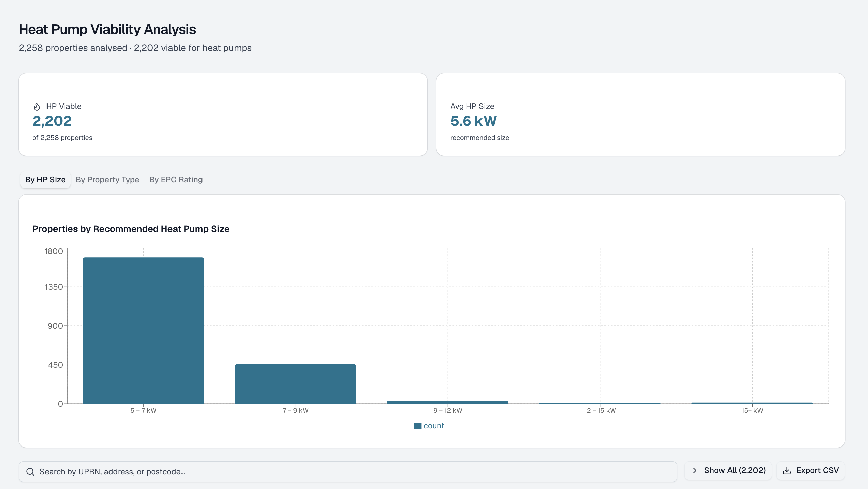Click the 5.6 kW average size value
The width and height of the screenshot is (868, 489).
pos(473,121)
